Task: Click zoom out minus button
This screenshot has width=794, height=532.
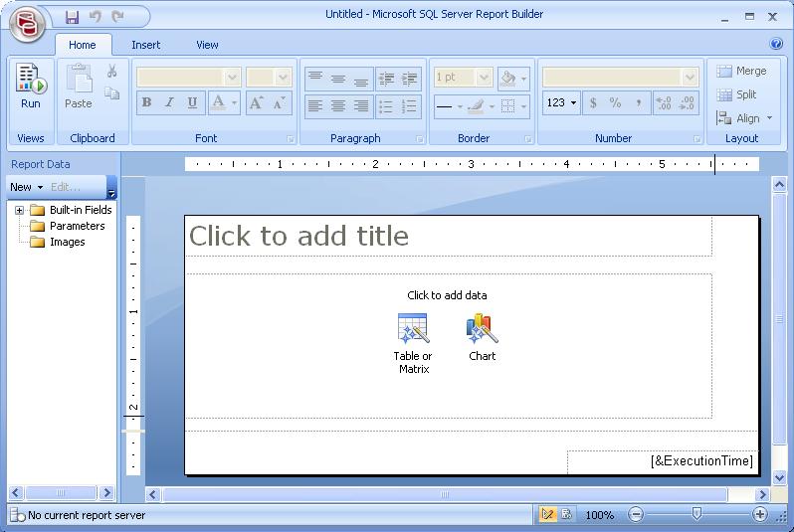Action: pyautogui.click(x=636, y=515)
